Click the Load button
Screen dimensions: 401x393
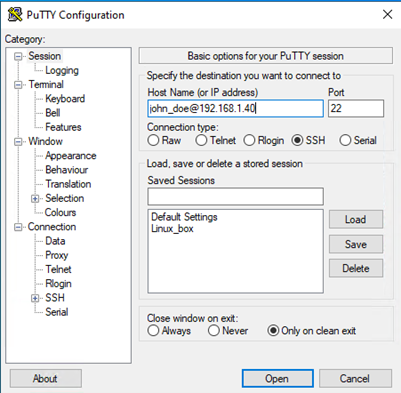click(x=356, y=219)
